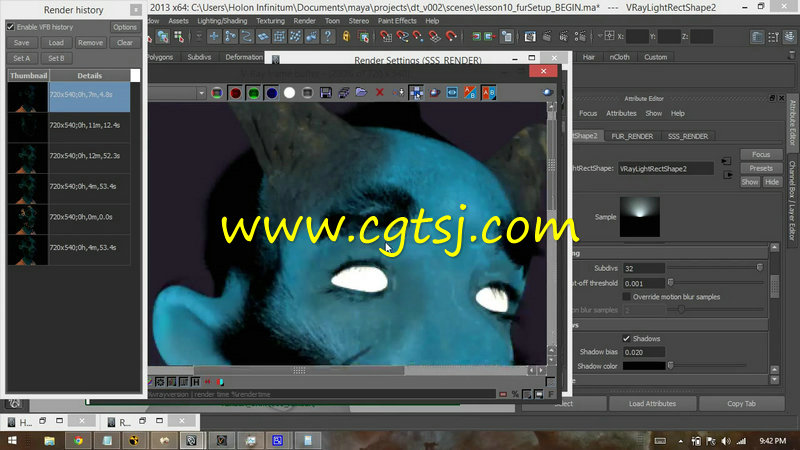Open the Assets menu

(x=178, y=21)
